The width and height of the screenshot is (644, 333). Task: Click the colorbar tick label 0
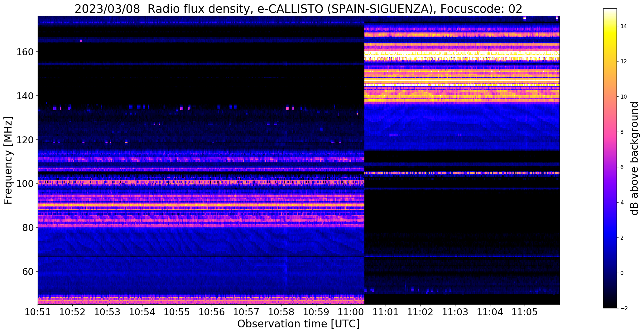point(622,273)
